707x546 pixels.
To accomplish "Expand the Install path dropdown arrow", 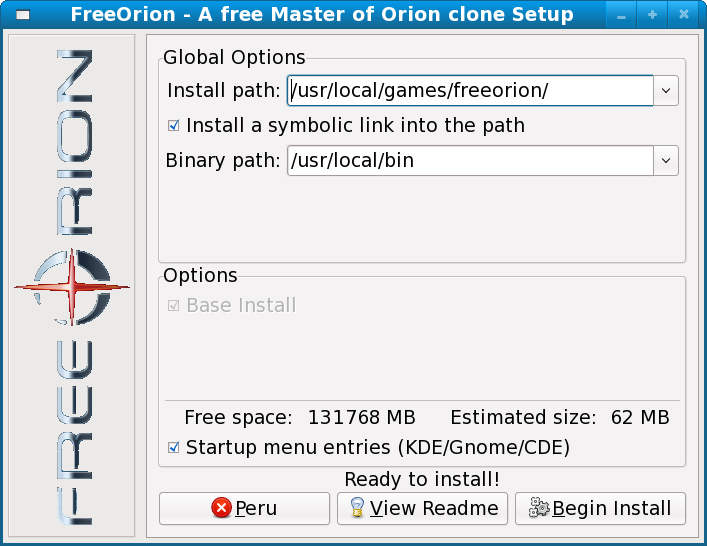I will 667,91.
